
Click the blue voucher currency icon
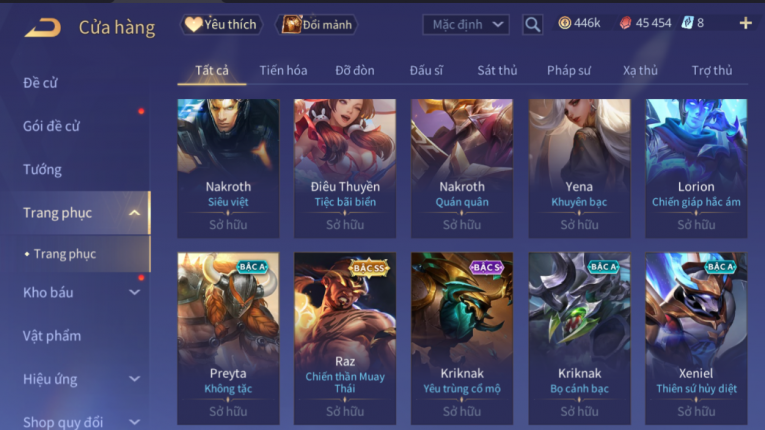(x=687, y=23)
